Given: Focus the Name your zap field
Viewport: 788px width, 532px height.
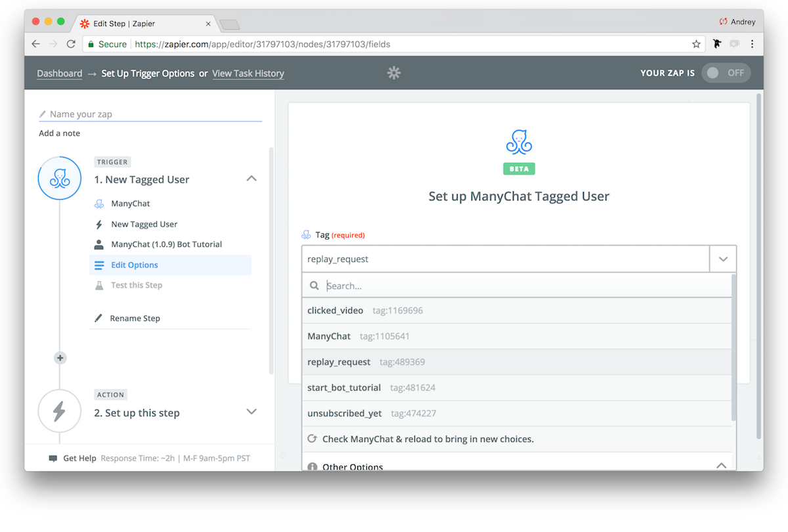Looking at the screenshot, I should [x=150, y=114].
